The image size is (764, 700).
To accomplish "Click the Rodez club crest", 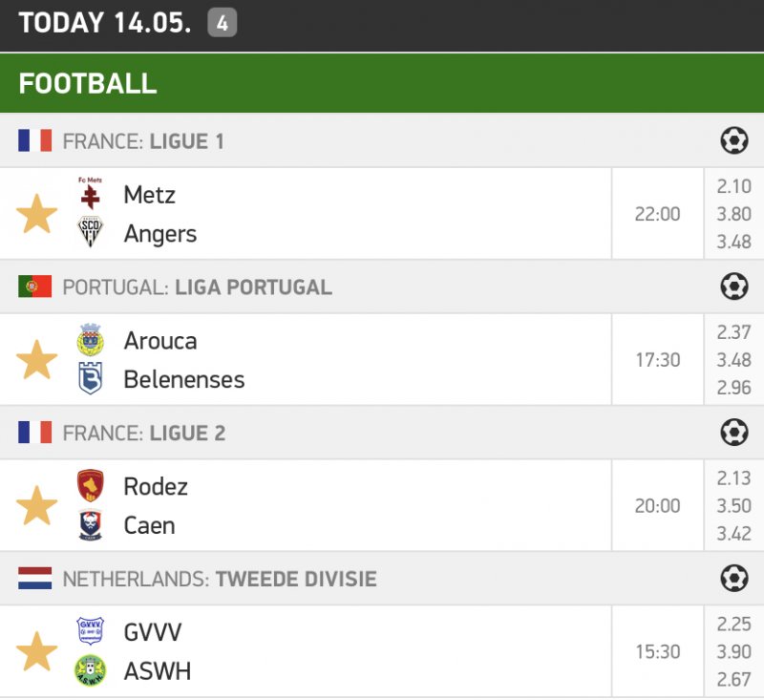I will click(91, 486).
